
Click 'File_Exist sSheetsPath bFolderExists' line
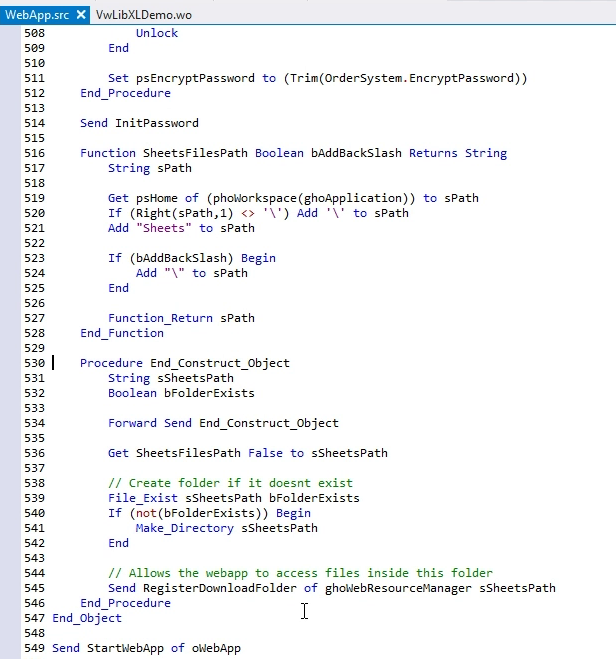(233, 498)
